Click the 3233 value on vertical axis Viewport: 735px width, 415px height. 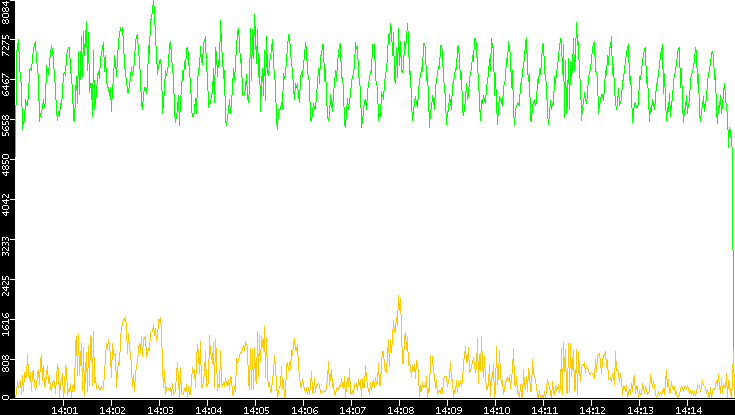[x=6, y=247]
